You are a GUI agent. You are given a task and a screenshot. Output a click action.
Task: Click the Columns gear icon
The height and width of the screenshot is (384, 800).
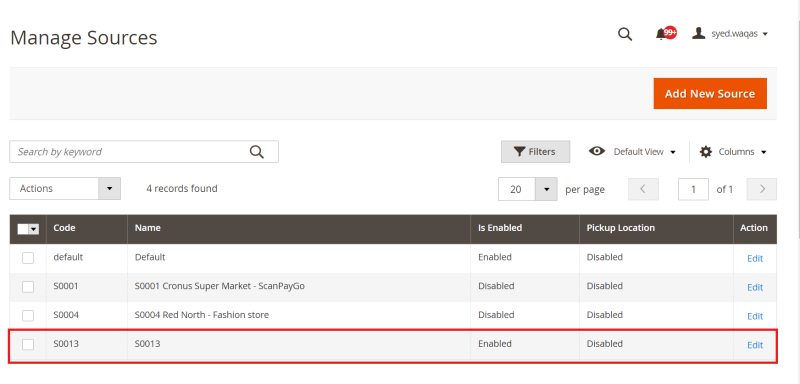[x=706, y=151]
